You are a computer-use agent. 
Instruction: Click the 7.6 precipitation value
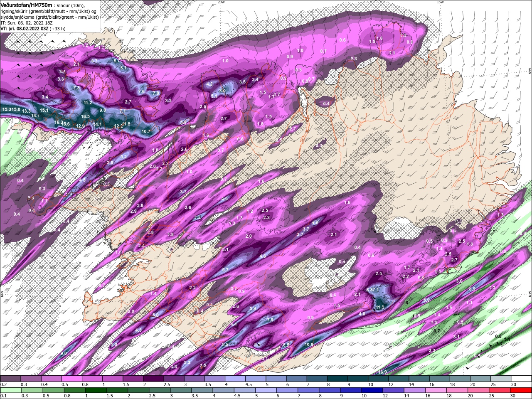141,91
